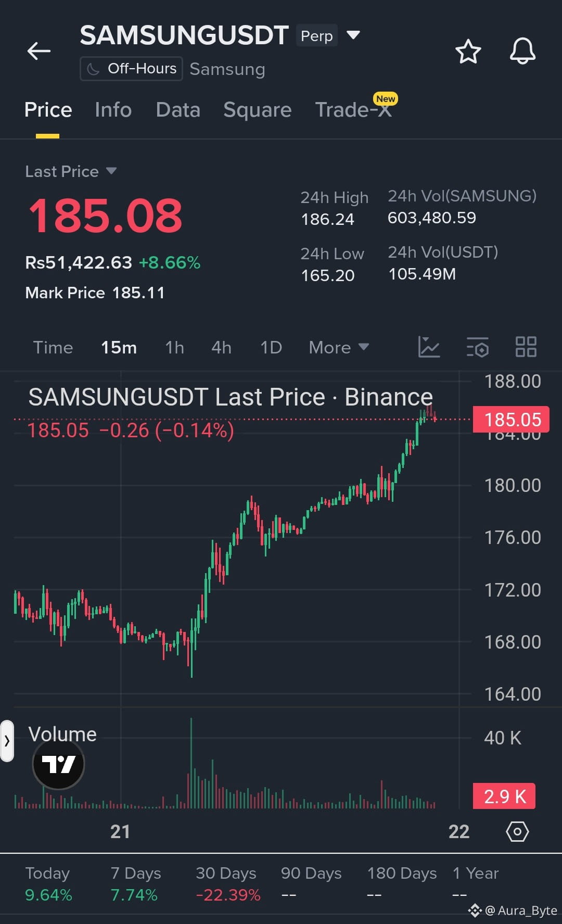The height and width of the screenshot is (924, 562).
Task: Tap the Rs51,422.63 converted price
Action: (79, 262)
